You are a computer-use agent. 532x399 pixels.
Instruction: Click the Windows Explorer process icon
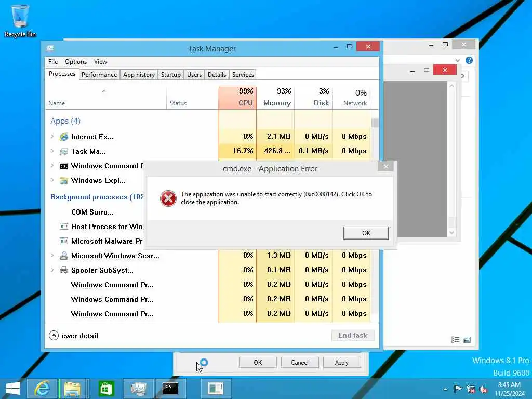click(64, 180)
